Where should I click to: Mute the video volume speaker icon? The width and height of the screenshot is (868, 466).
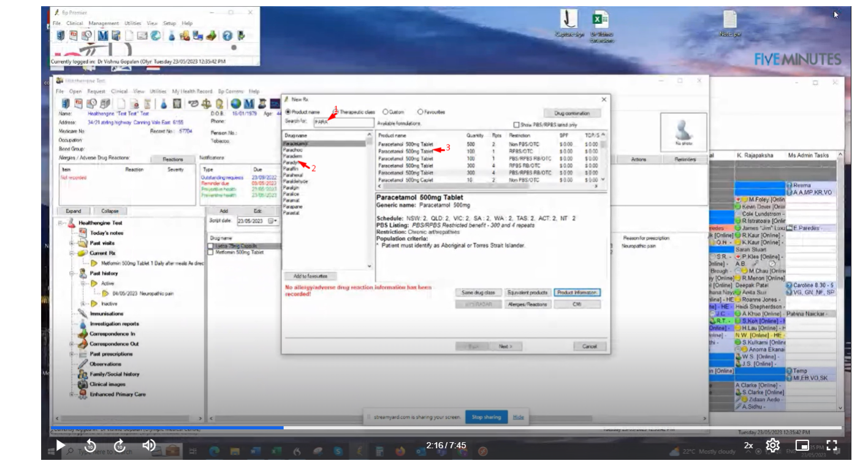pyautogui.click(x=149, y=445)
